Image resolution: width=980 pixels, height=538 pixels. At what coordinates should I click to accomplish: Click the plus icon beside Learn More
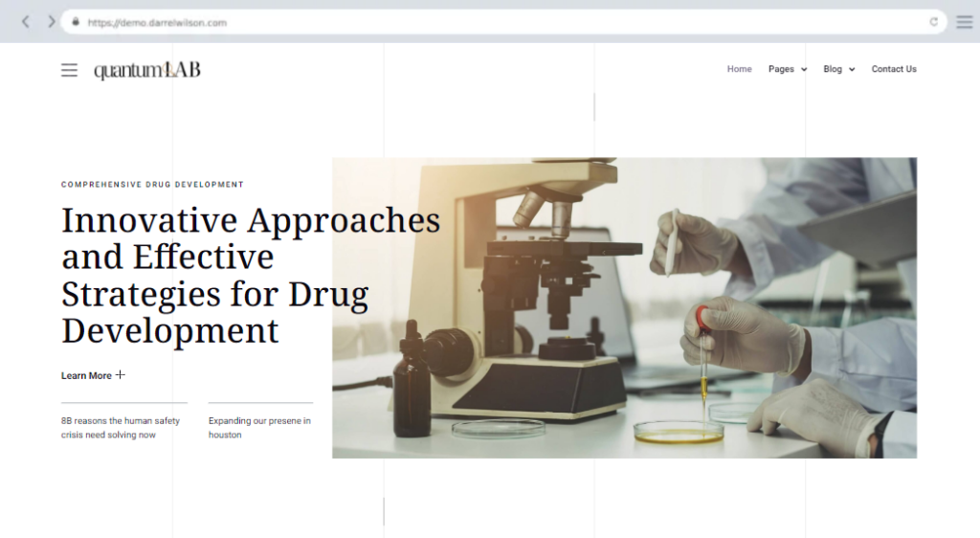121,375
